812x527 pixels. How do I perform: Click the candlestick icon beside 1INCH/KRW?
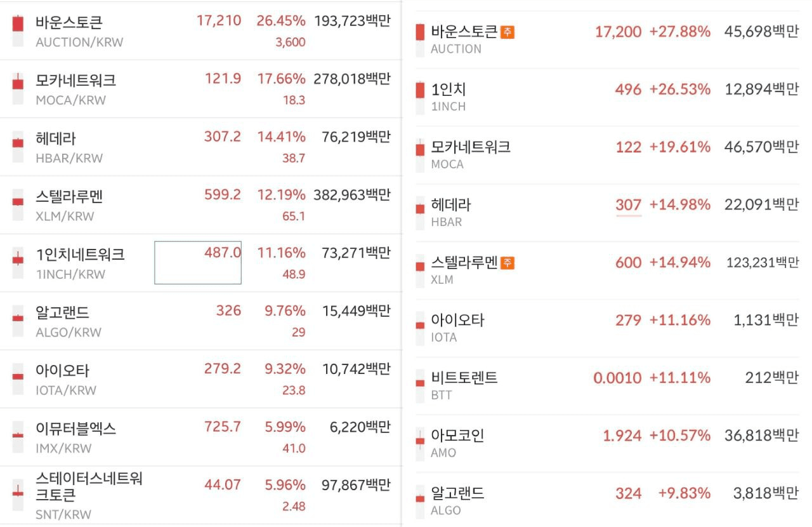pyautogui.click(x=18, y=263)
